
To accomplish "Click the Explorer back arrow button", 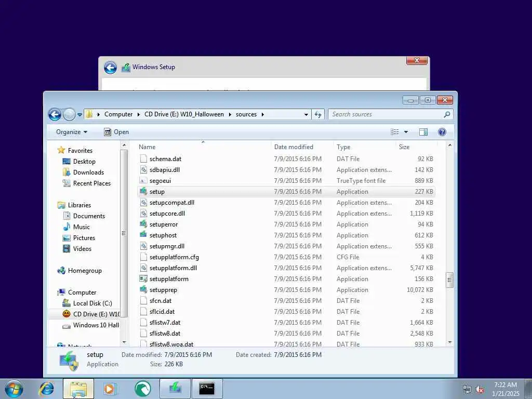I will pos(55,114).
